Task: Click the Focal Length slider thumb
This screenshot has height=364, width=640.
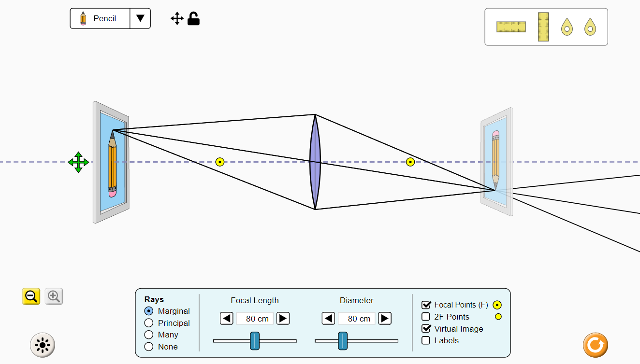Action: coord(255,341)
